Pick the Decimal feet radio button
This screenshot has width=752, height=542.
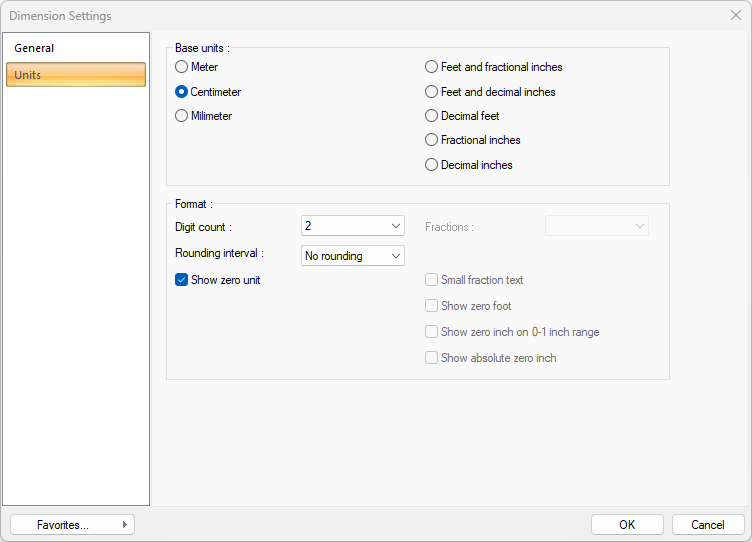point(431,116)
